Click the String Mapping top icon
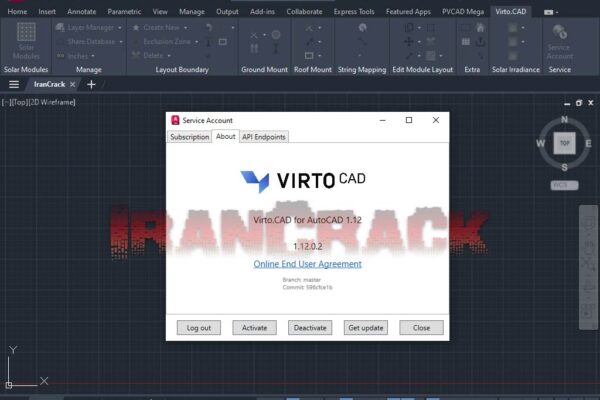The height and width of the screenshot is (400, 600). (x=362, y=28)
